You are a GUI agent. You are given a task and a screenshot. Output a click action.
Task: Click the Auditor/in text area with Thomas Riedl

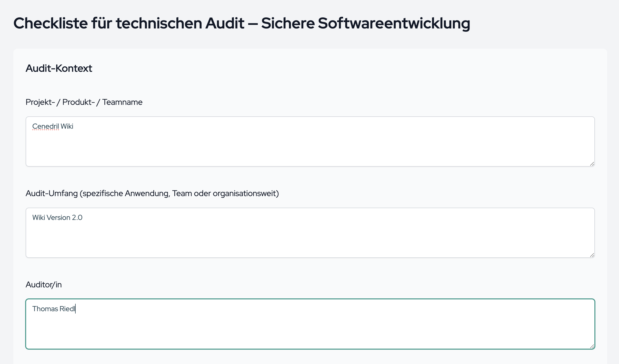pyautogui.click(x=310, y=324)
